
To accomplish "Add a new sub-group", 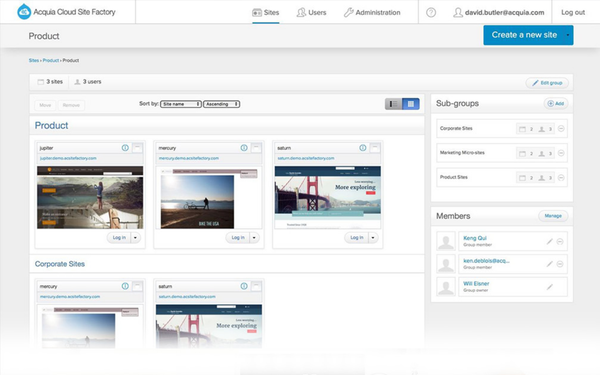I will coord(556,103).
